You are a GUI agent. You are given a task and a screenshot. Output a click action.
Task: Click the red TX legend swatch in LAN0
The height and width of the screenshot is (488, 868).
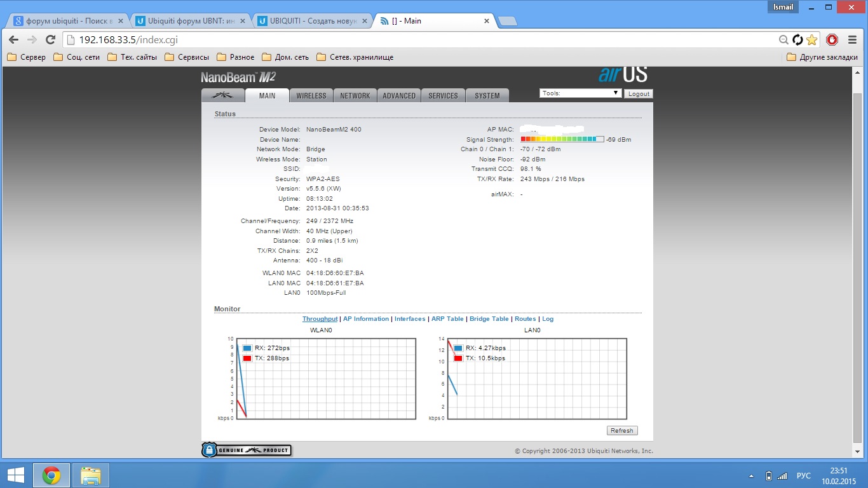click(x=458, y=358)
